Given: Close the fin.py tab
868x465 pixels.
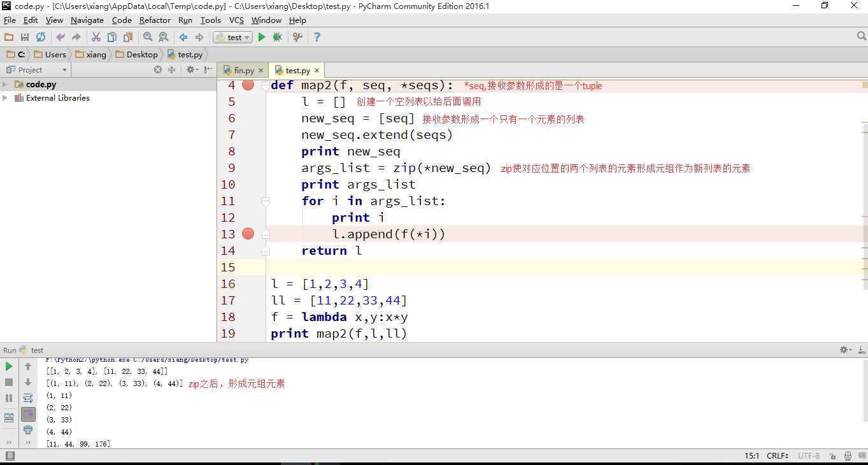Looking at the screenshot, I should point(260,71).
